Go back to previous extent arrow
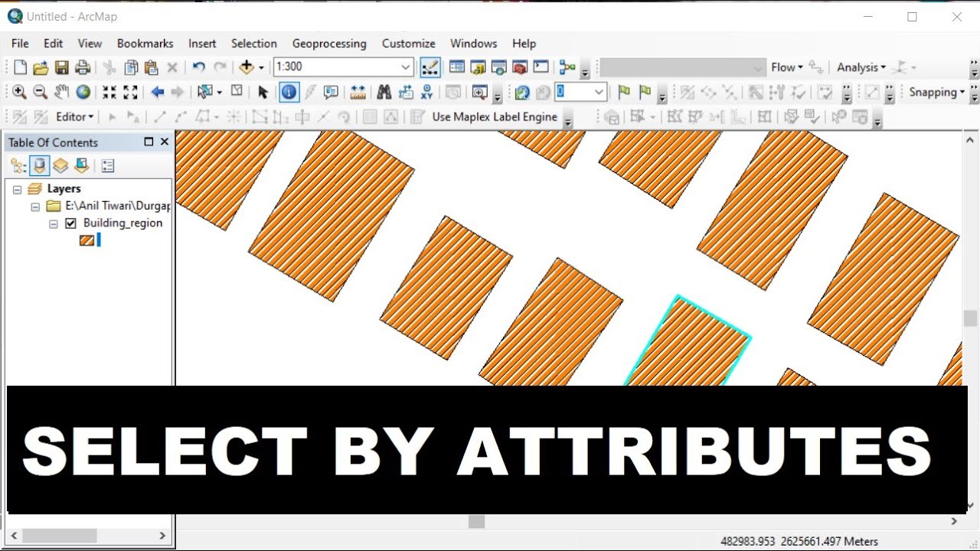 click(158, 93)
